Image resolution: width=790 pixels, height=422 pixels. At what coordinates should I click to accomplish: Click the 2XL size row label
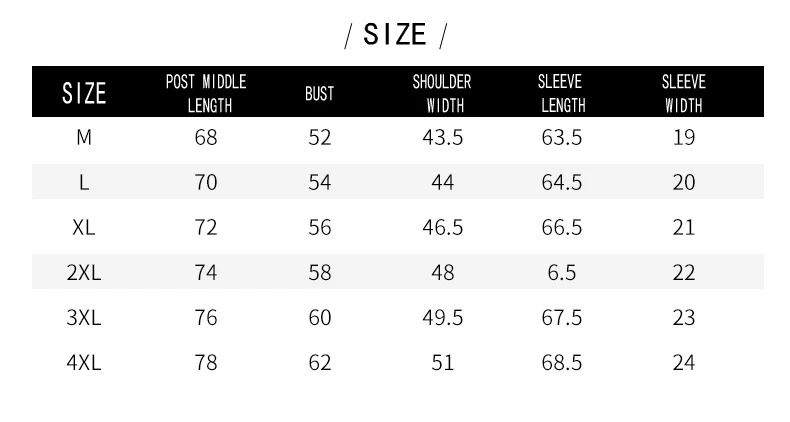84,272
